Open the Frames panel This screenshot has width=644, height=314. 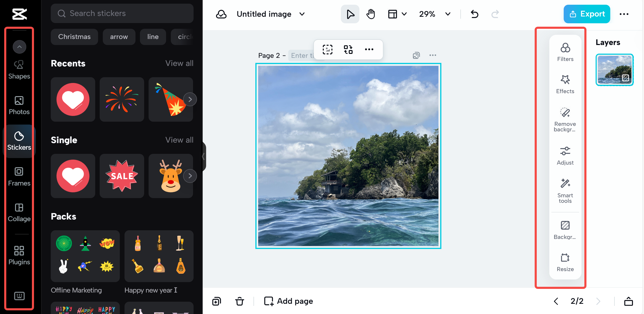[19, 177]
